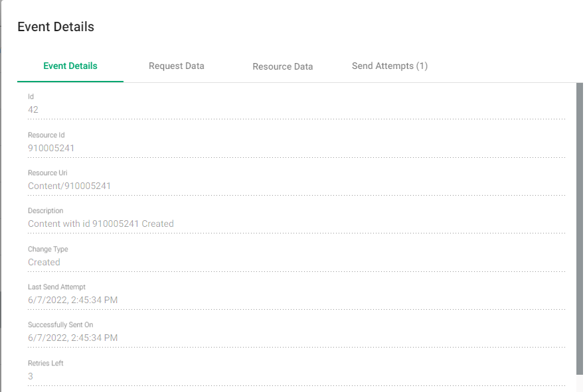Select the Content/910005241 Resource Uri value

[69, 186]
